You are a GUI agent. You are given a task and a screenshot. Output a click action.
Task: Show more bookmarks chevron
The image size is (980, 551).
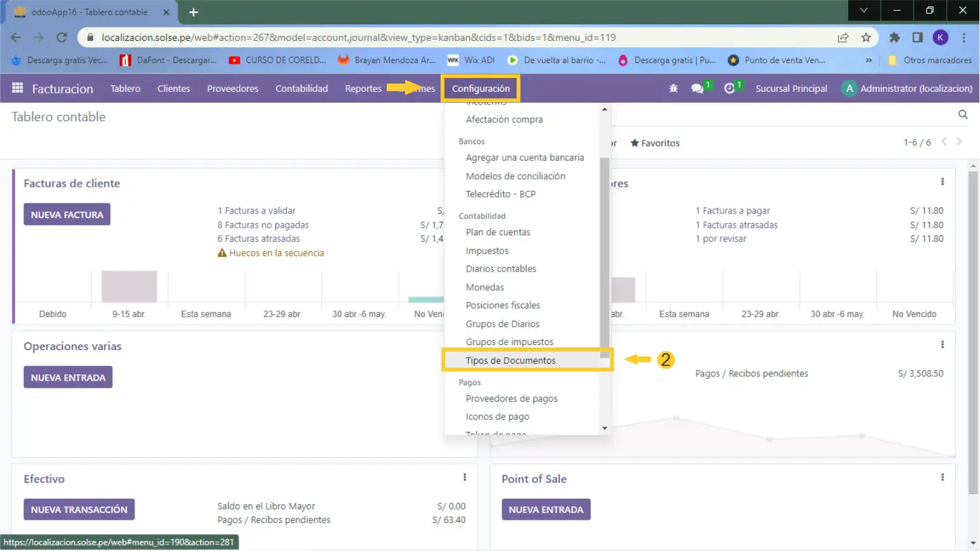[868, 60]
